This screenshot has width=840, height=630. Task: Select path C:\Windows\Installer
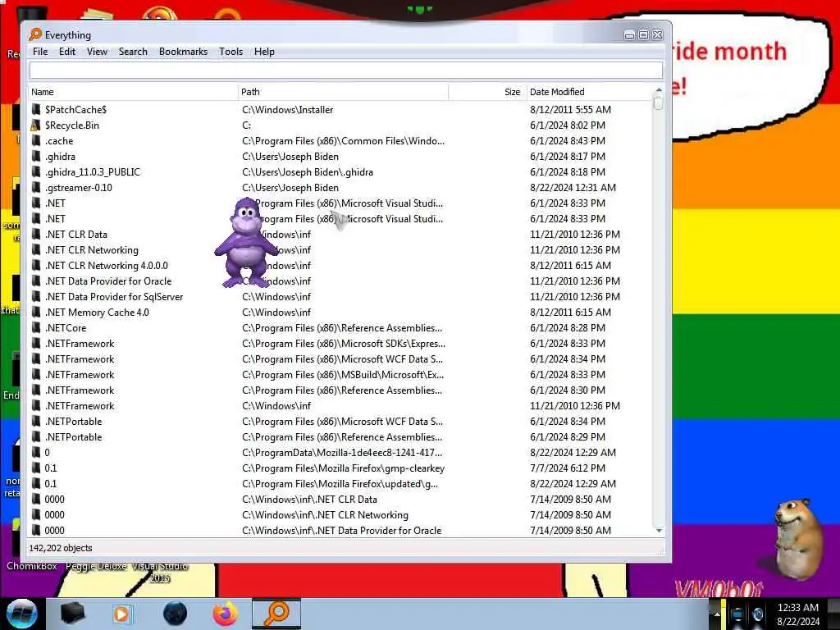tap(288, 110)
